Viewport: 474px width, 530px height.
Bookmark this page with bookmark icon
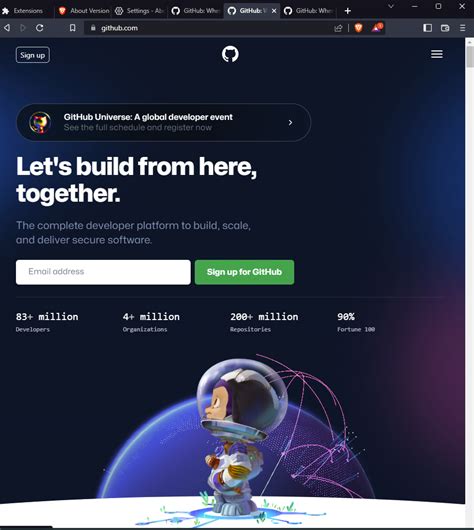coord(72,28)
